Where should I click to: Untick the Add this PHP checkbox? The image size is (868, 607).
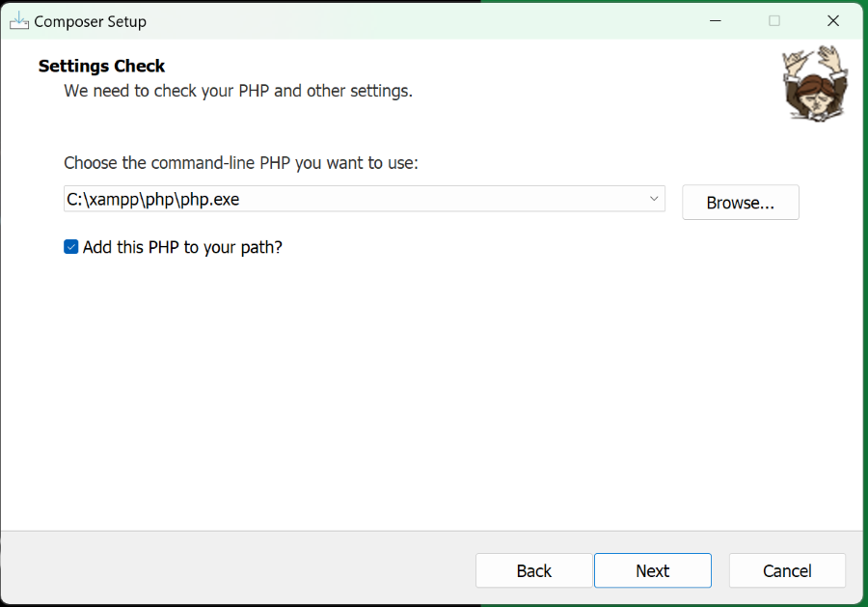click(x=71, y=247)
